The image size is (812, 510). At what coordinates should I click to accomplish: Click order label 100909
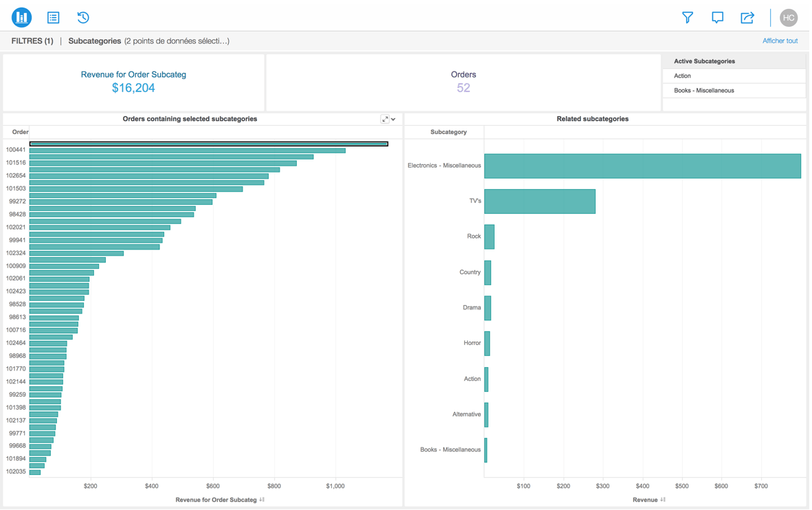[x=16, y=266]
